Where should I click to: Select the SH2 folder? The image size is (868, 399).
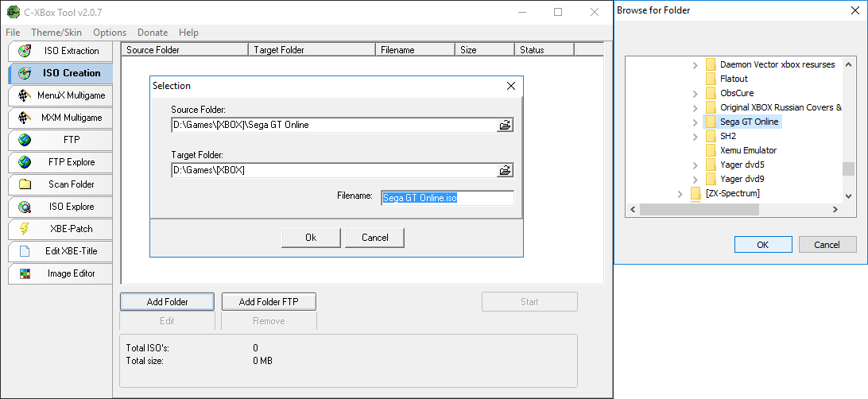click(x=728, y=136)
